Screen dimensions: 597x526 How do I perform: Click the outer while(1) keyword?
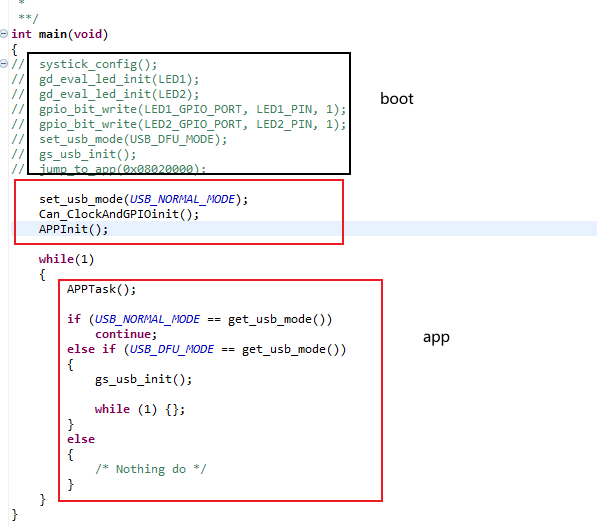point(56,259)
